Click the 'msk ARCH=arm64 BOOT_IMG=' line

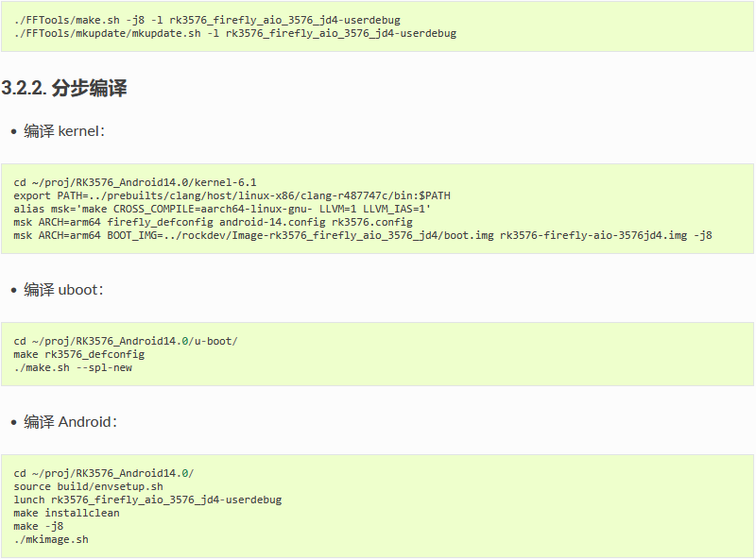363,236
